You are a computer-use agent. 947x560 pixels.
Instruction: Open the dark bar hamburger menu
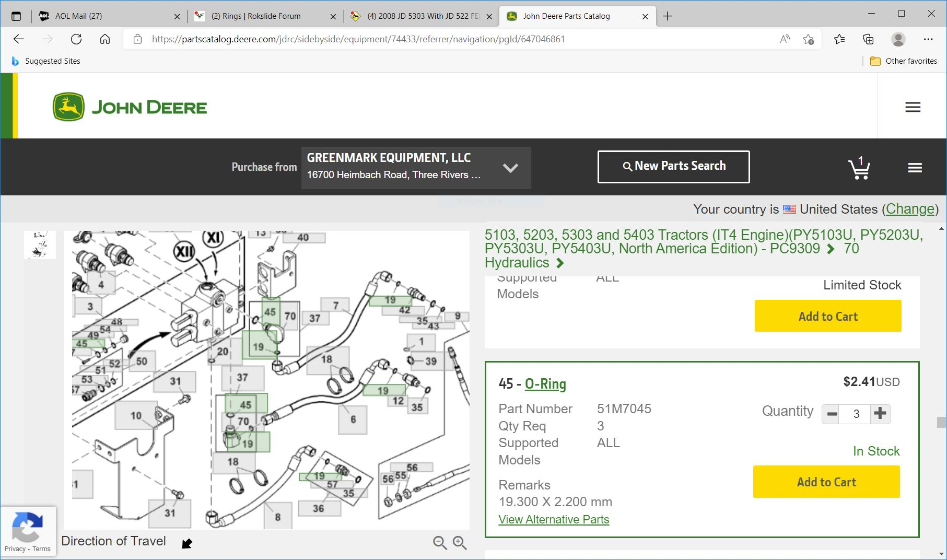915,168
